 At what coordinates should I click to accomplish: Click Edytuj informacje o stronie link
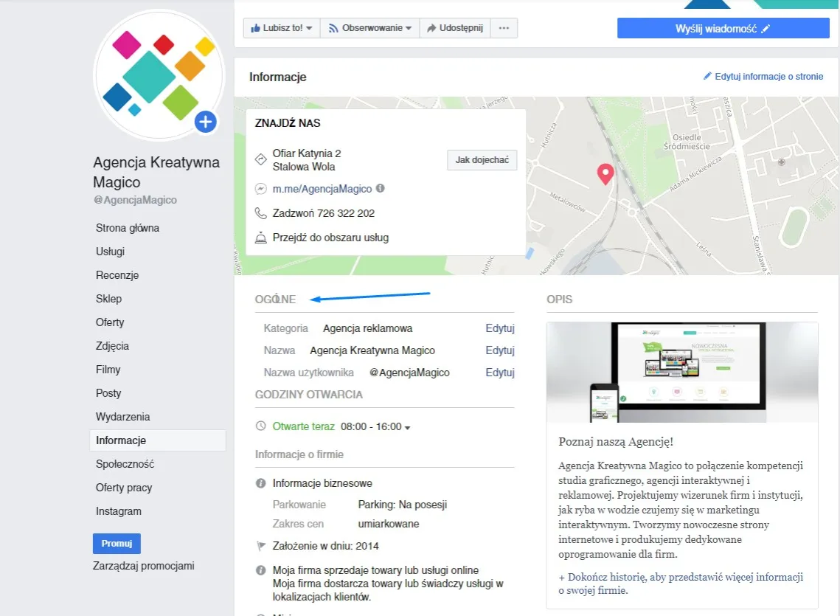(763, 77)
